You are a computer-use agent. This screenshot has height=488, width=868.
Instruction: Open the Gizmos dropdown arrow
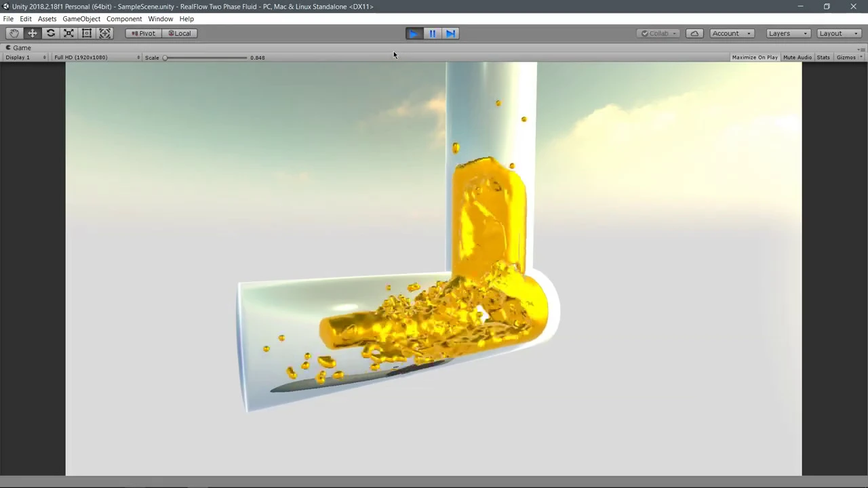click(861, 58)
